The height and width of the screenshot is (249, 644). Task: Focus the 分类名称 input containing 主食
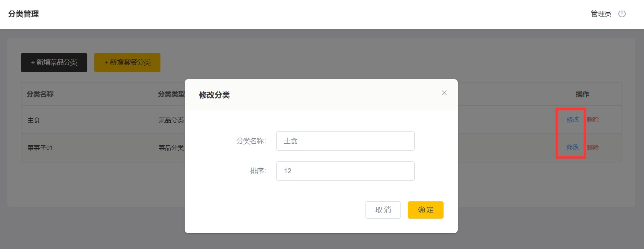click(345, 141)
